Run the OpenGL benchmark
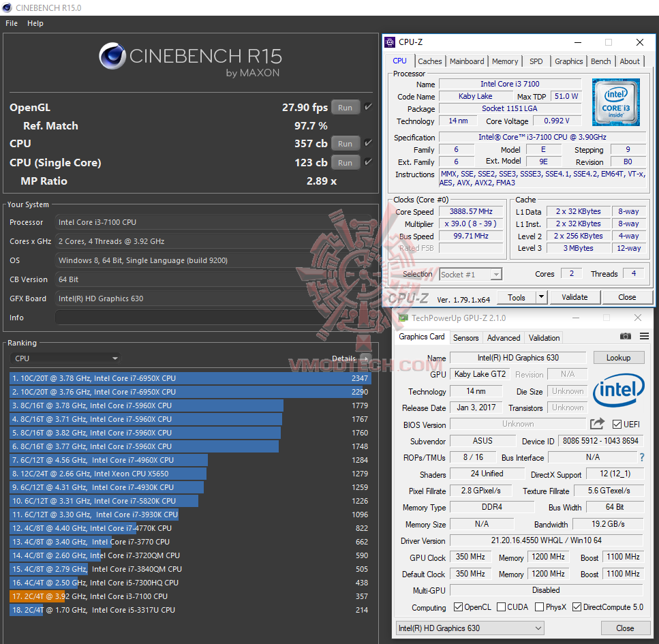This screenshot has height=644, width=659. coord(345,107)
